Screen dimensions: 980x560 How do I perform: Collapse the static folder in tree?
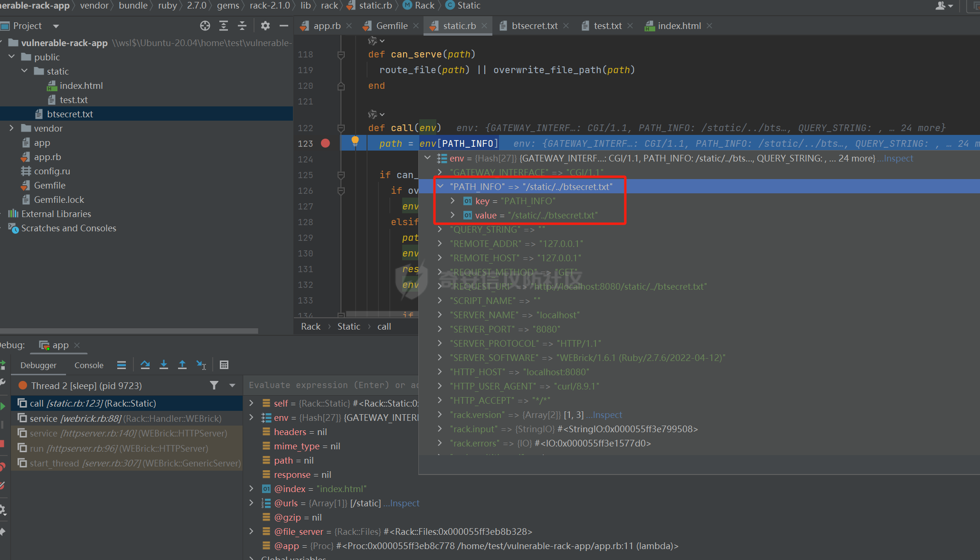[x=25, y=71]
